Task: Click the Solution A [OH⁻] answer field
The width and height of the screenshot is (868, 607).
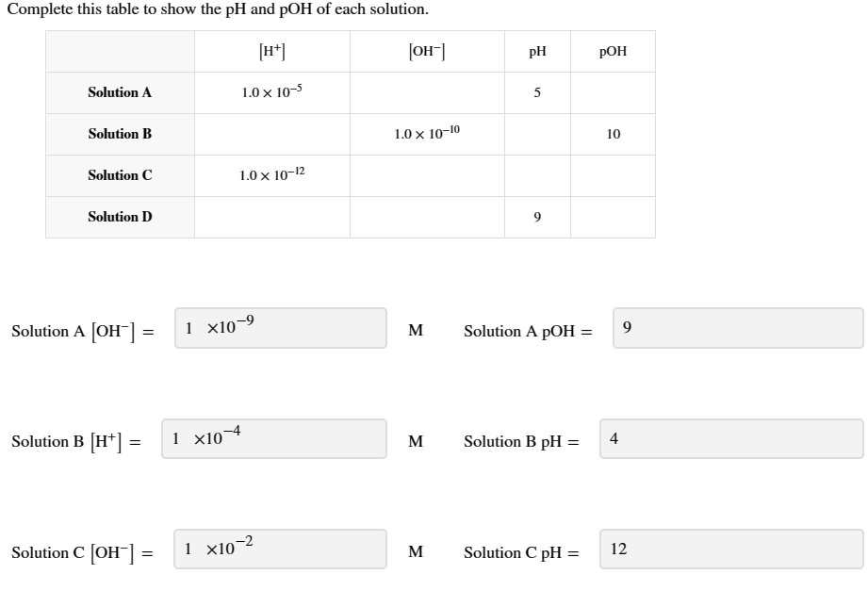Action: click(278, 328)
